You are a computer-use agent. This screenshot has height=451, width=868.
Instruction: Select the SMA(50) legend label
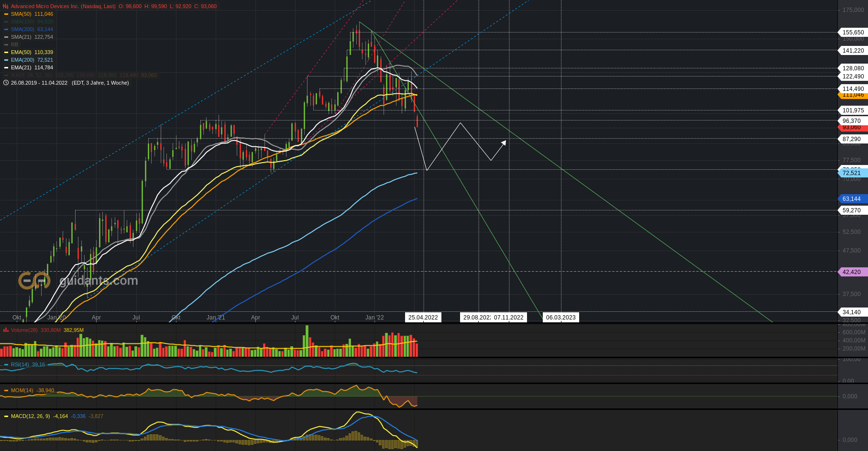coord(21,14)
